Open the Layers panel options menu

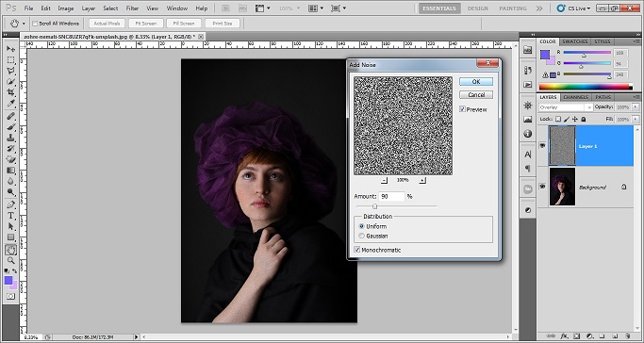(x=636, y=97)
